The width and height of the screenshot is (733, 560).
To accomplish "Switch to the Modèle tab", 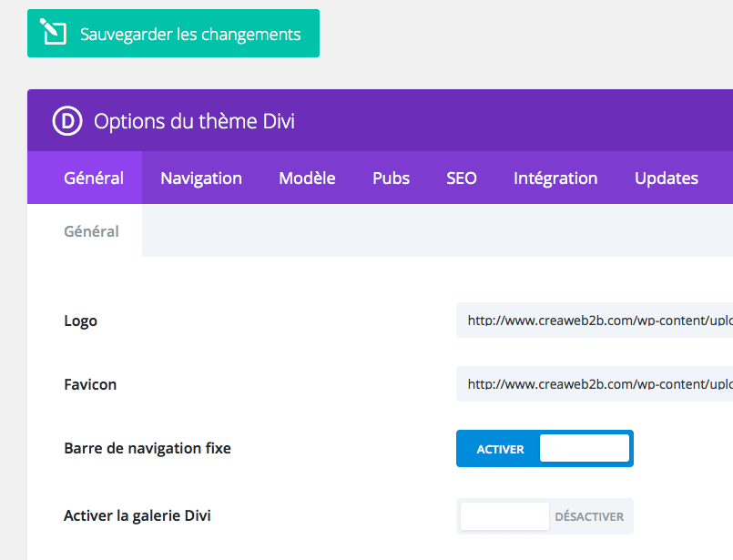I will (307, 178).
